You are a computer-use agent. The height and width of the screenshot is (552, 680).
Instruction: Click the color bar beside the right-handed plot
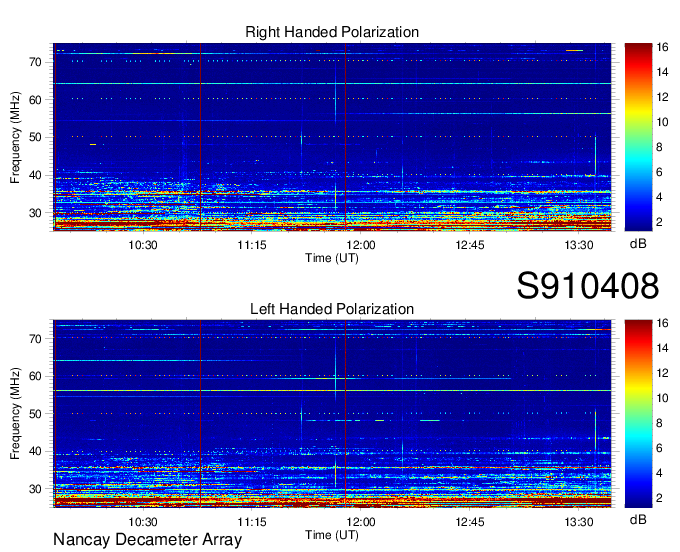[x=638, y=137]
